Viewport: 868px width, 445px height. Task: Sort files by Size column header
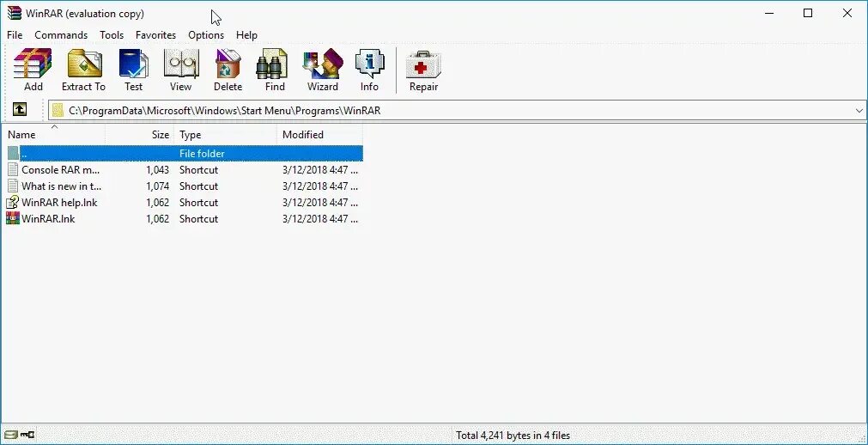139,135
